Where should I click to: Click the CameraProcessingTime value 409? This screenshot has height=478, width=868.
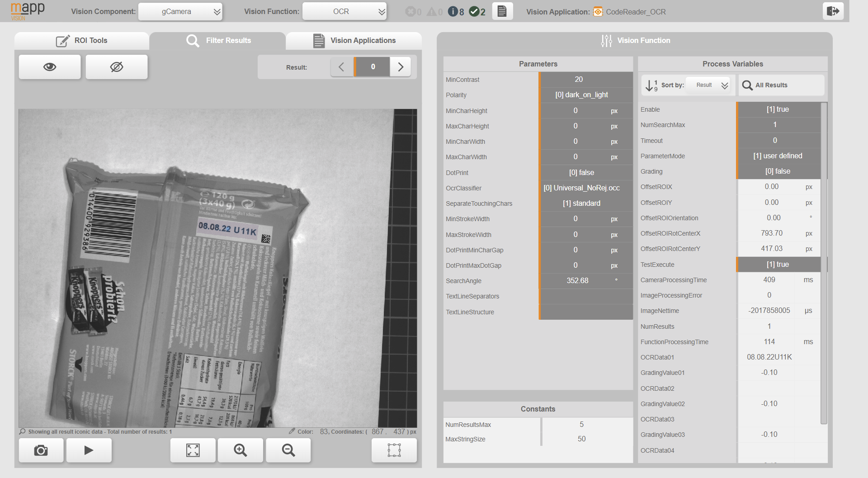pyautogui.click(x=769, y=280)
